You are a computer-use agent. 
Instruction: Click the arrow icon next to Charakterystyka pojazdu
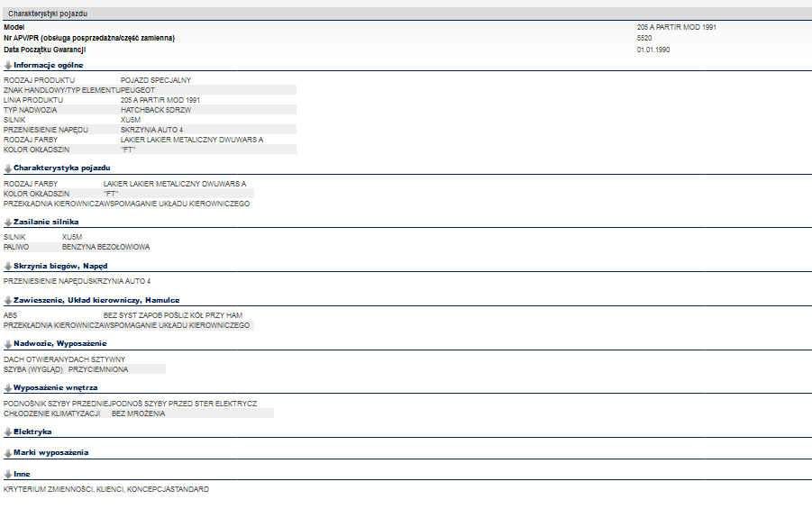[8, 168]
